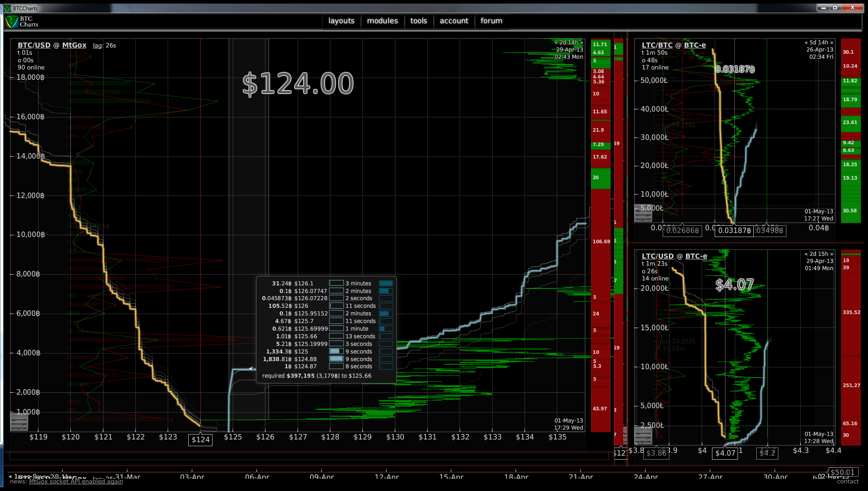Screen dimensions: 868x491
Task: Open the layouts menu
Action: (x=341, y=21)
